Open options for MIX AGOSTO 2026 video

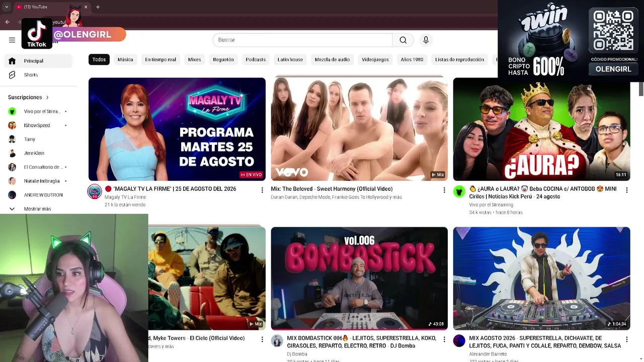click(626, 339)
